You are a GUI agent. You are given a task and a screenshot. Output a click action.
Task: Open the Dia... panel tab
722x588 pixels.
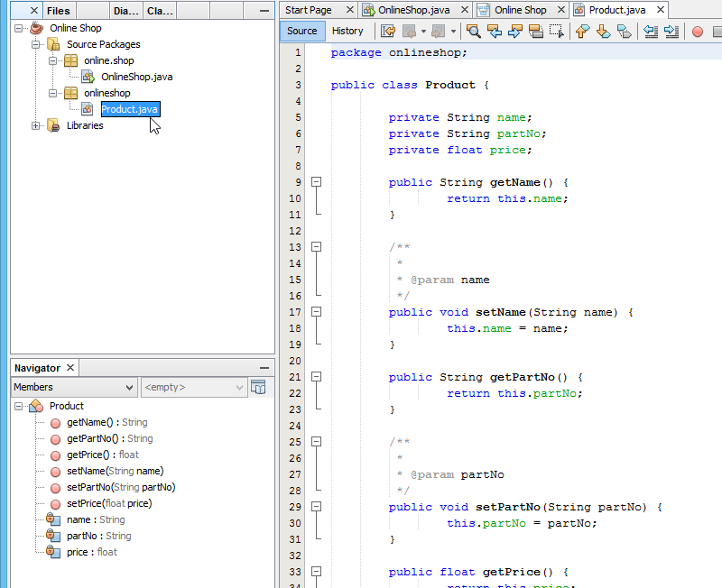point(126,11)
